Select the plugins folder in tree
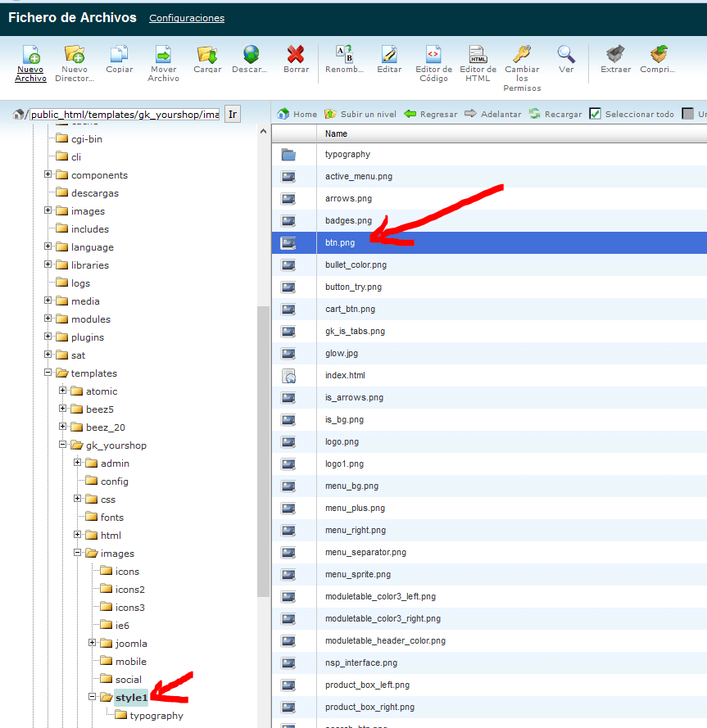This screenshot has width=707, height=728. 88,337
